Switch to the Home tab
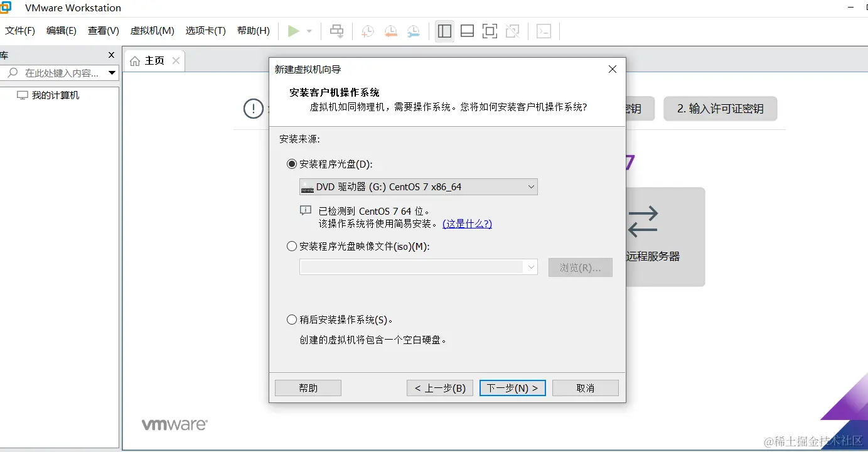Screen dimensions: 868x452 click(154, 60)
